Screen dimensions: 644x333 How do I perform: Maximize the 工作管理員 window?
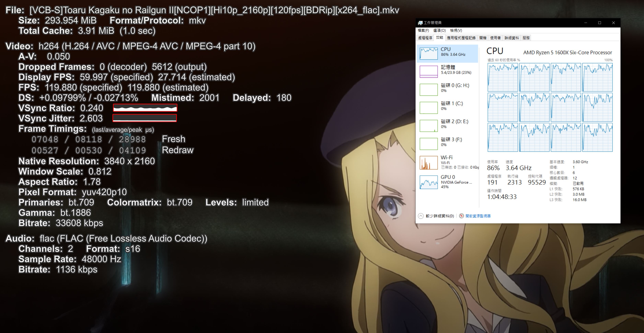tap(600, 23)
